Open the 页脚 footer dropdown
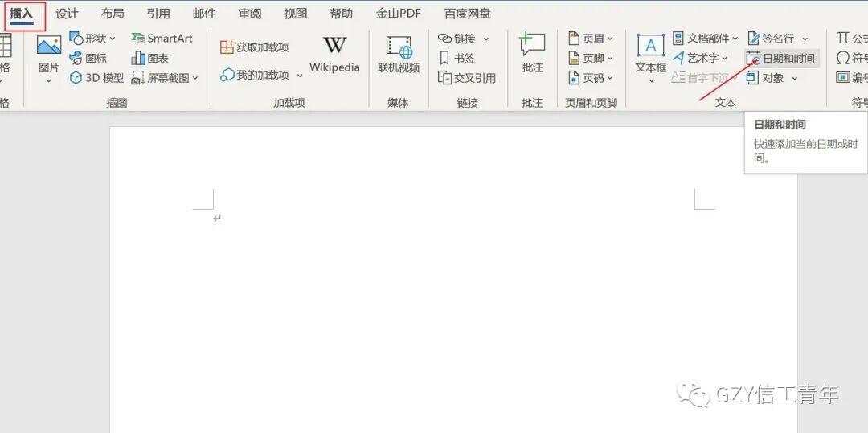Image resolution: width=868 pixels, height=433 pixels. coord(592,58)
